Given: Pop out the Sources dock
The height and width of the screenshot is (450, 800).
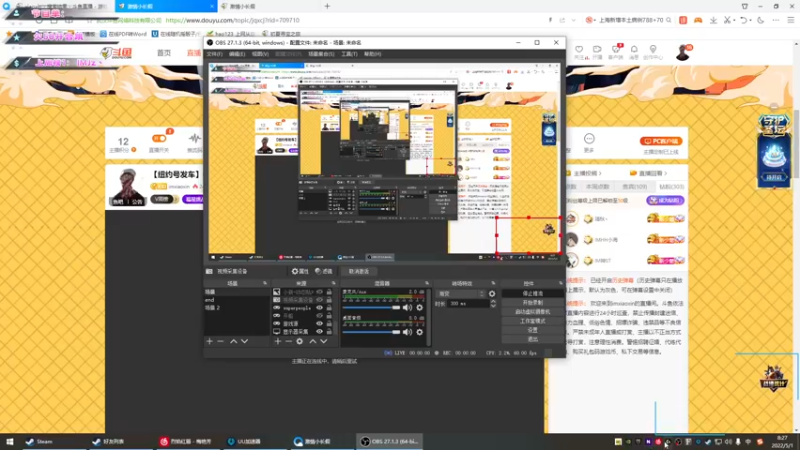Looking at the screenshot, I should (334, 283).
